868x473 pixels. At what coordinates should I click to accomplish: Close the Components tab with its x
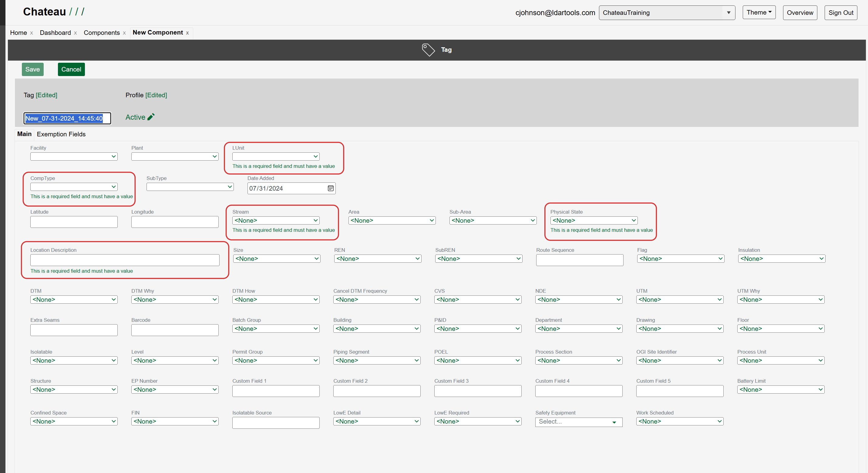124,33
